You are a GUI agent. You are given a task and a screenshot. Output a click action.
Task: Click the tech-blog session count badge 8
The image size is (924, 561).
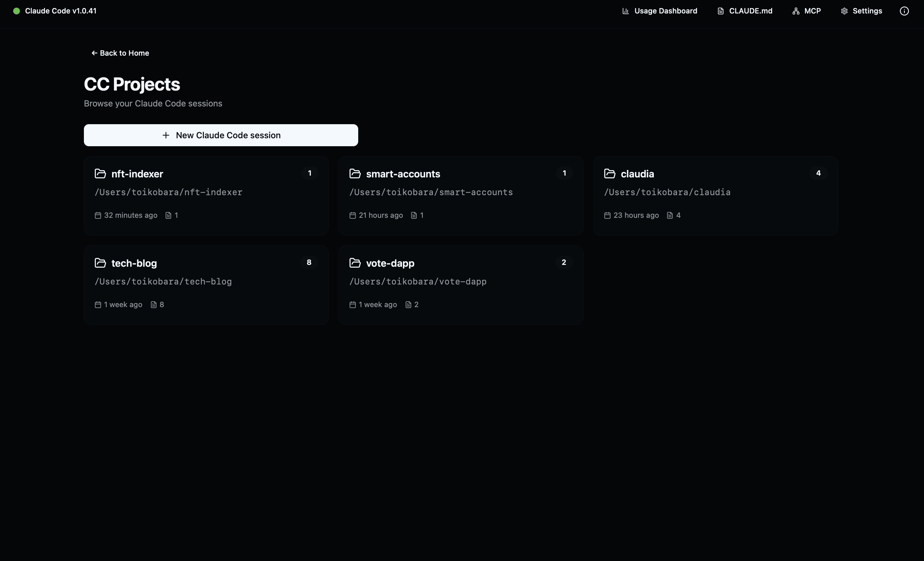309,262
